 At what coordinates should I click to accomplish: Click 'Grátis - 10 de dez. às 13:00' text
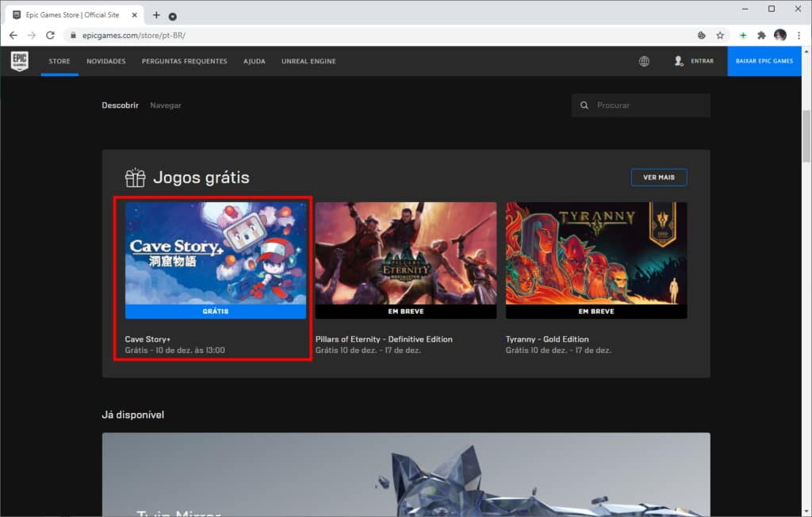(x=175, y=350)
